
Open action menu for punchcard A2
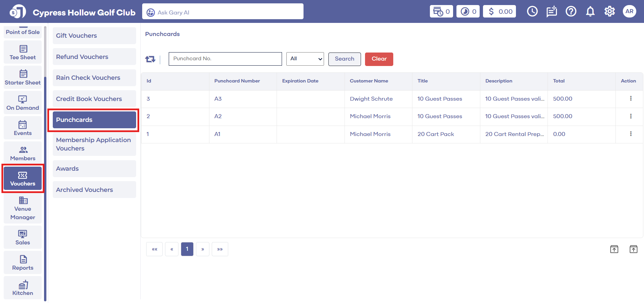point(631,116)
